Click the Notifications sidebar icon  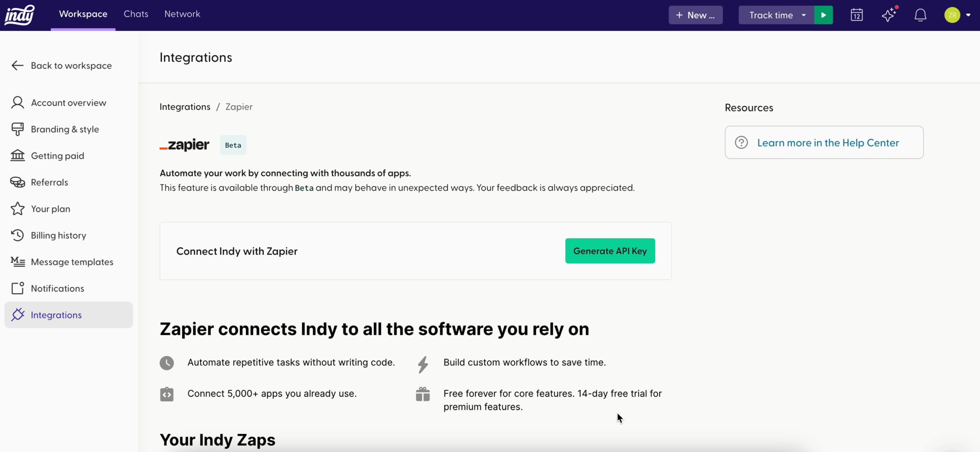(18, 288)
